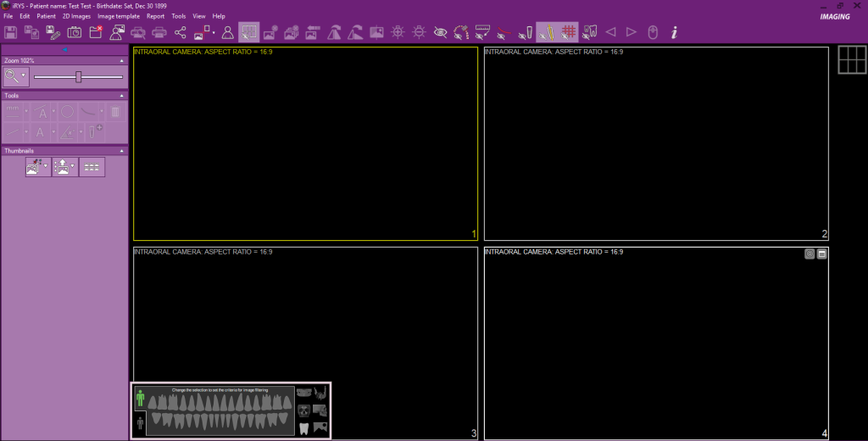Viewport: 868px width, 441px height.
Task: Open the zoom magnifier dropdown
Action: pos(23,76)
